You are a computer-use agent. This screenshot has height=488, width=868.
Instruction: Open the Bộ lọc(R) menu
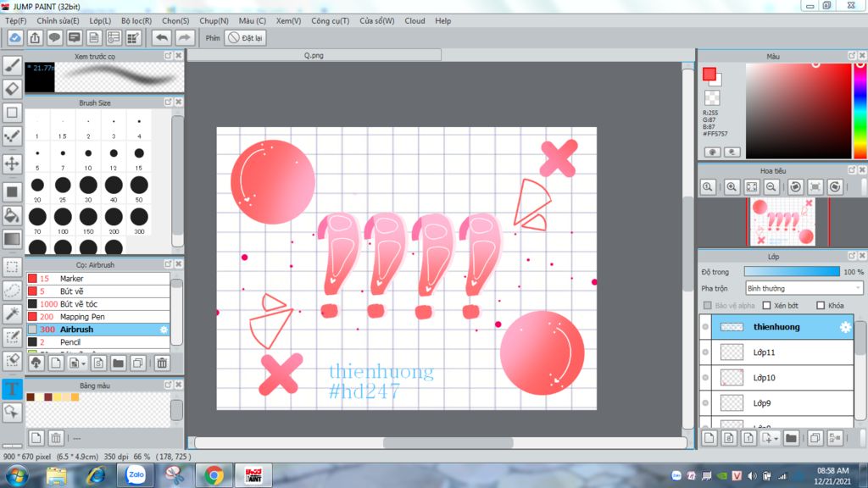click(136, 20)
